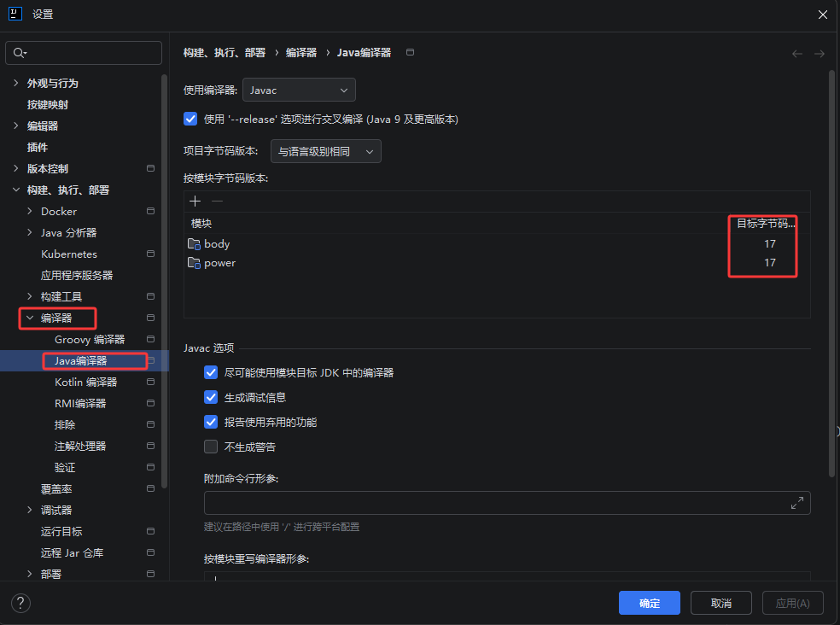Select 插件 in settings tree
Viewport: 840px width, 625px height.
[38, 147]
